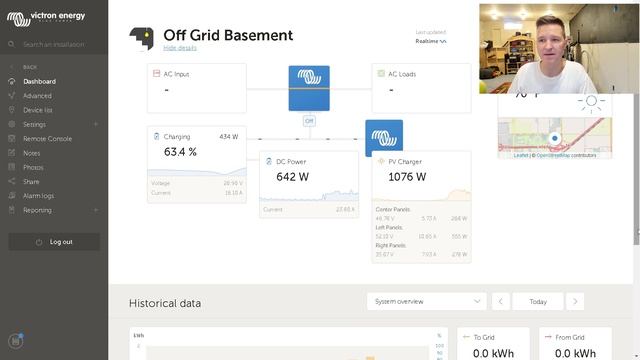The image size is (640, 360).
Task: Click the Alarm logs bell icon
Action: pos(11,196)
